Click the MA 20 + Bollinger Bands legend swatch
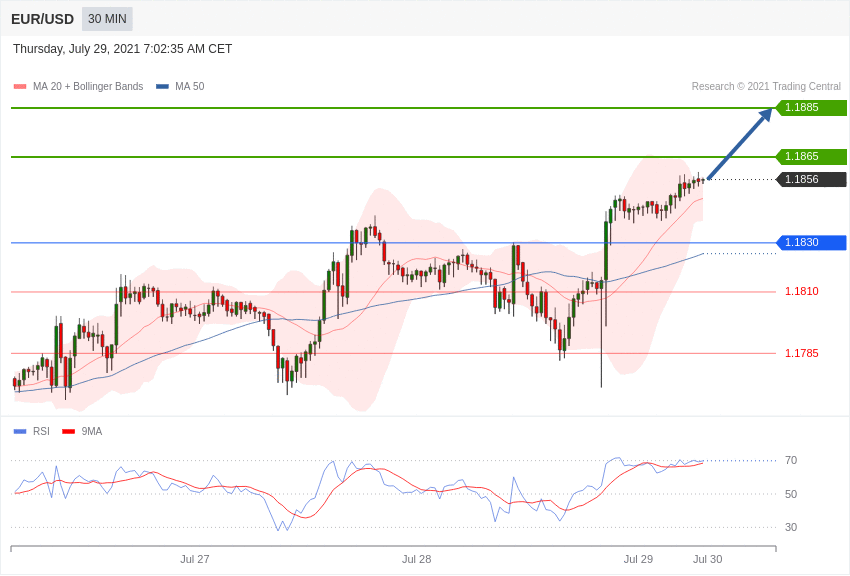 click(20, 87)
